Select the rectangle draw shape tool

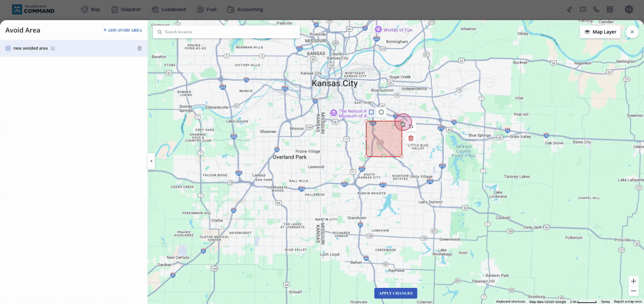pyautogui.click(x=371, y=112)
